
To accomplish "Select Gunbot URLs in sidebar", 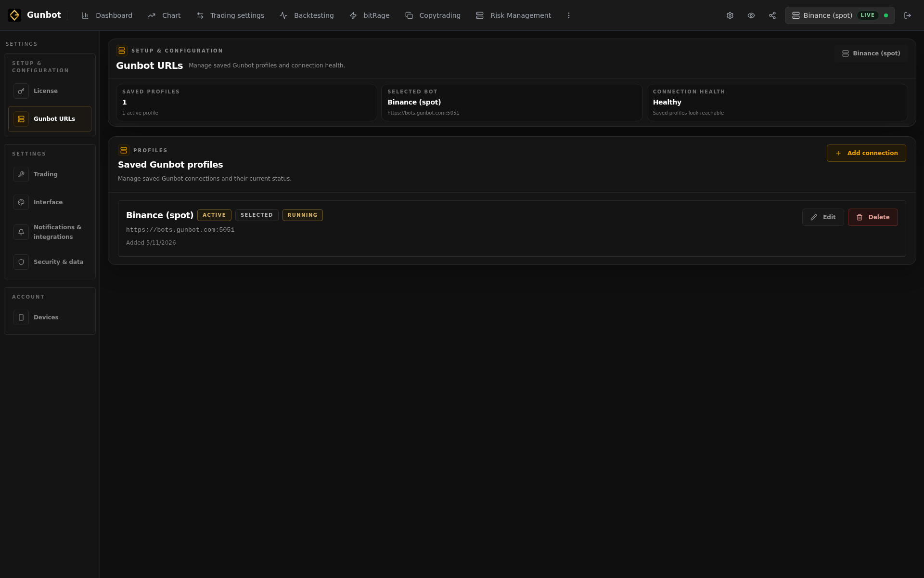I will point(50,119).
